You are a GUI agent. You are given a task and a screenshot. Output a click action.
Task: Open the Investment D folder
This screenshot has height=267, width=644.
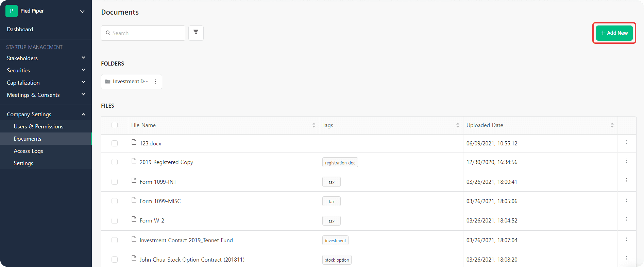point(131,82)
